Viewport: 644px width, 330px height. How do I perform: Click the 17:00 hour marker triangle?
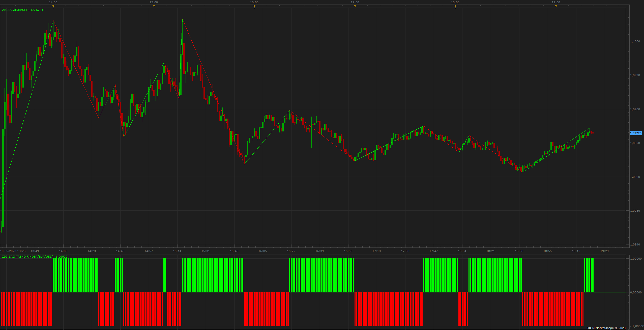coord(355,6)
